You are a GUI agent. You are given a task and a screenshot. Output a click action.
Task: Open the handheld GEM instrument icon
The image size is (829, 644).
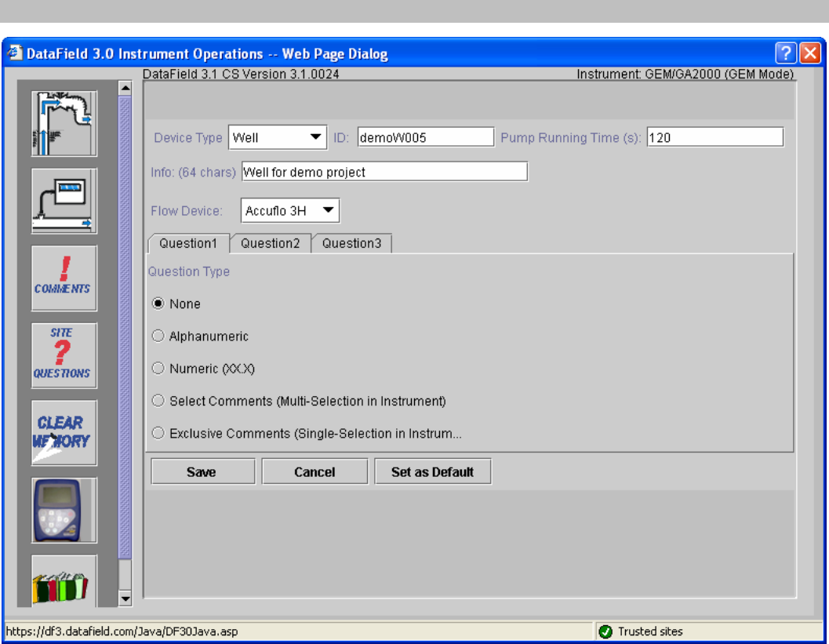[x=64, y=510]
